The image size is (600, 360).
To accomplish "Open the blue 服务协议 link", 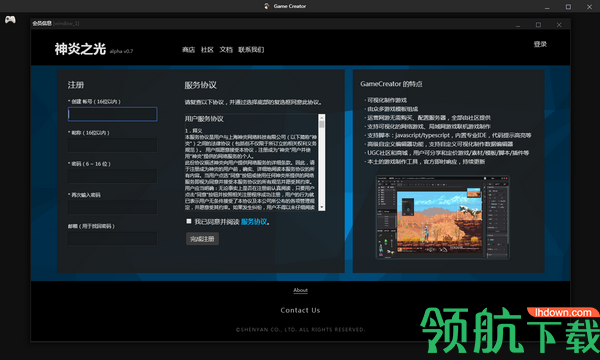I will pyautogui.click(x=254, y=222).
